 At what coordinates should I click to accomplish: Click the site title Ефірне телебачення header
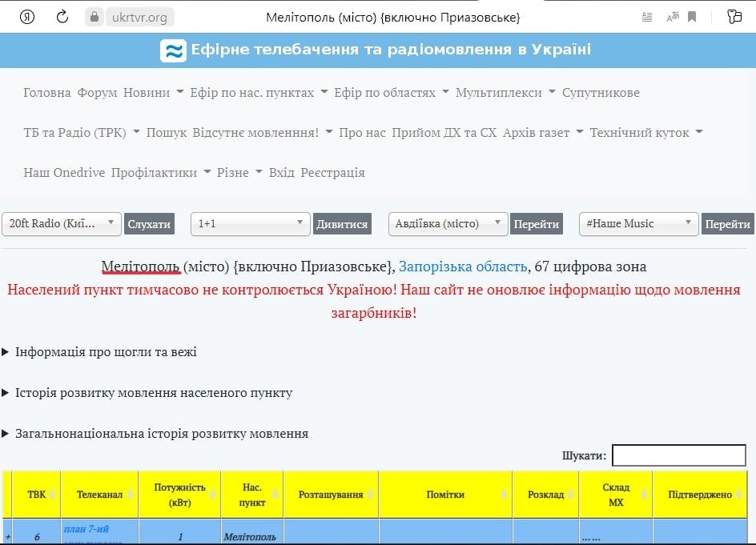click(391, 50)
